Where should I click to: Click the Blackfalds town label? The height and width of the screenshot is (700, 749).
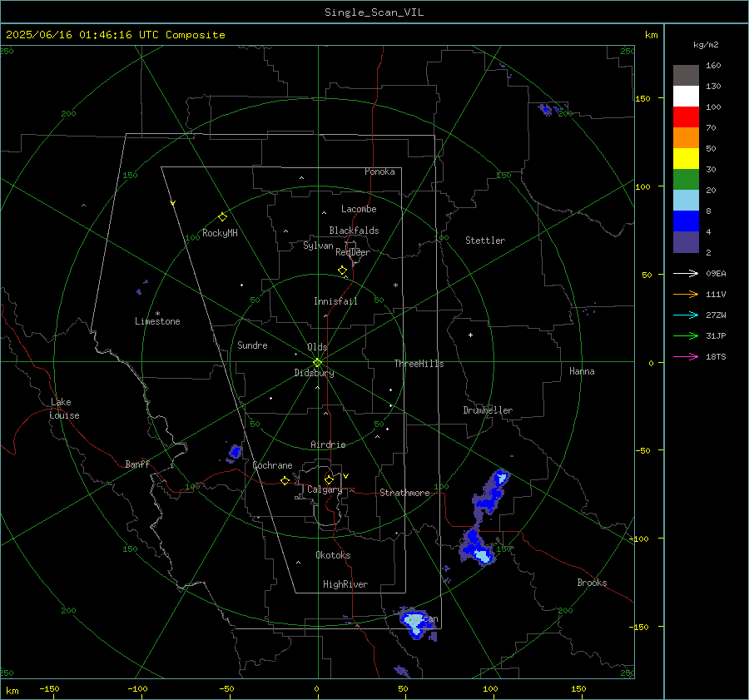point(354,231)
